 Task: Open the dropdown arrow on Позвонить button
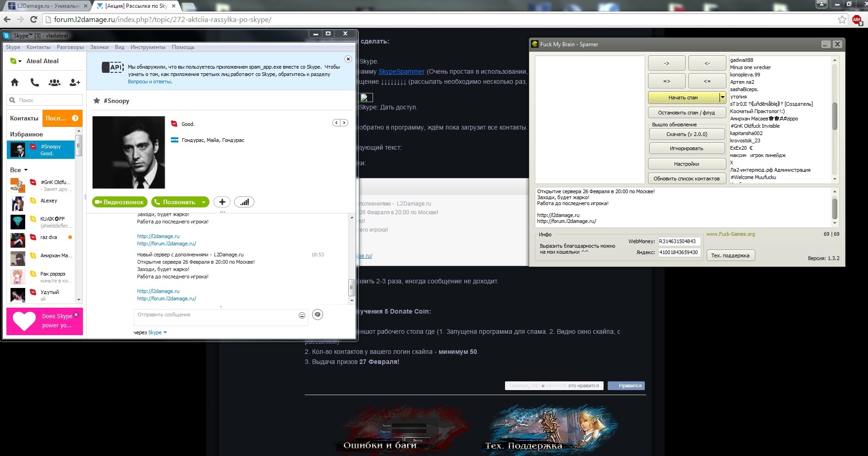pos(203,202)
